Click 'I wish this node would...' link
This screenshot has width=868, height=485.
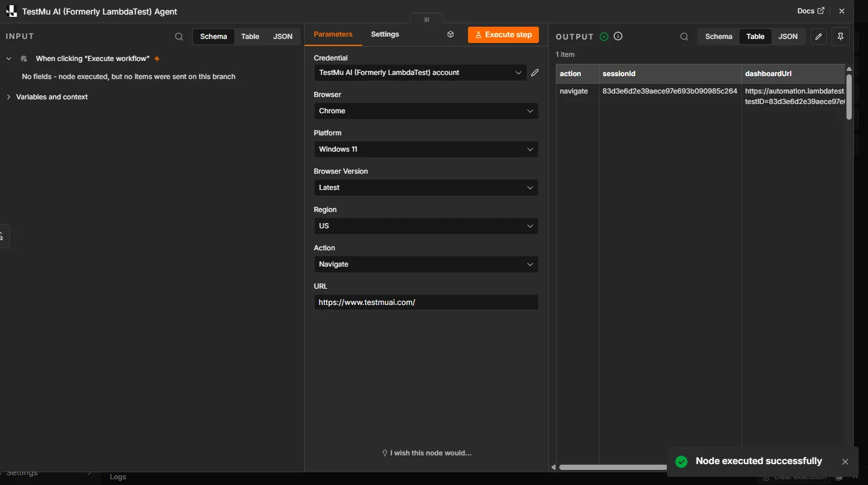(x=427, y=453)
